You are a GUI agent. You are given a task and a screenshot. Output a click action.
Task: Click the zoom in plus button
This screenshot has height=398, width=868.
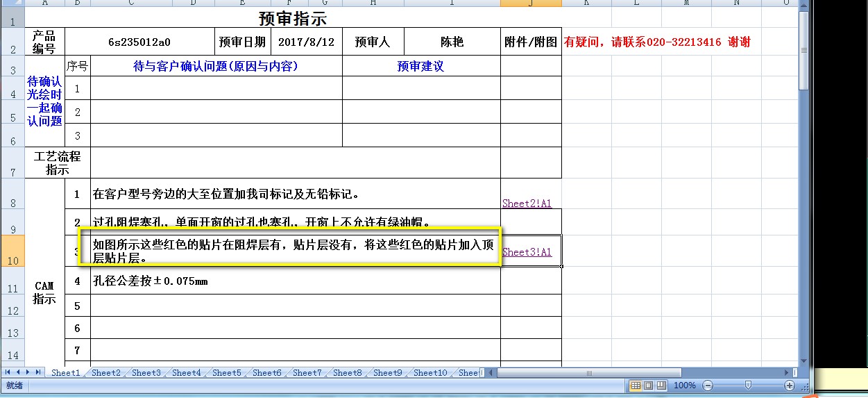point(790,385)
